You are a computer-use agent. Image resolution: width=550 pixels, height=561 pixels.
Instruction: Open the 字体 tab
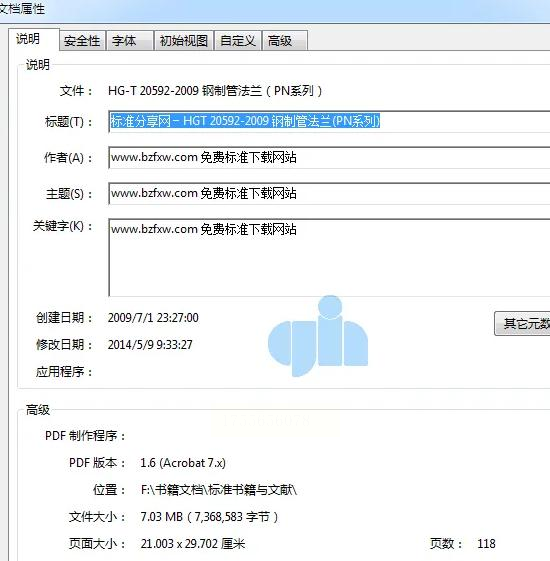(x=130, y=40)
